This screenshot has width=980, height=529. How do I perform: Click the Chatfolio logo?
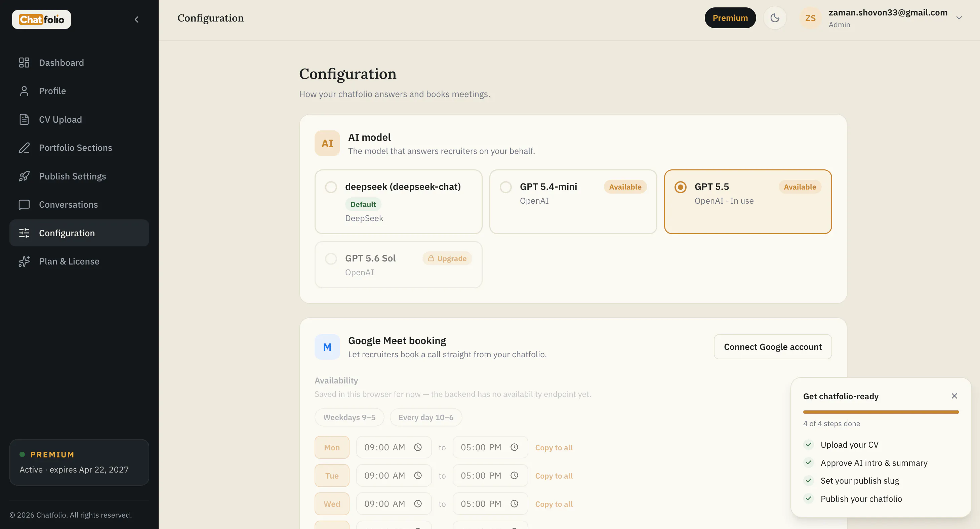[x=41, y=19]
